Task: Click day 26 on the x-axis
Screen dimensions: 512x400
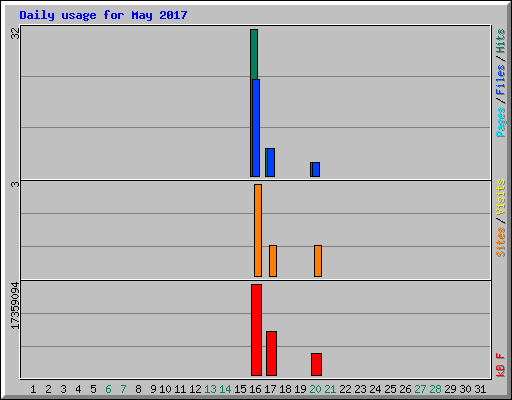Action: 405,389
